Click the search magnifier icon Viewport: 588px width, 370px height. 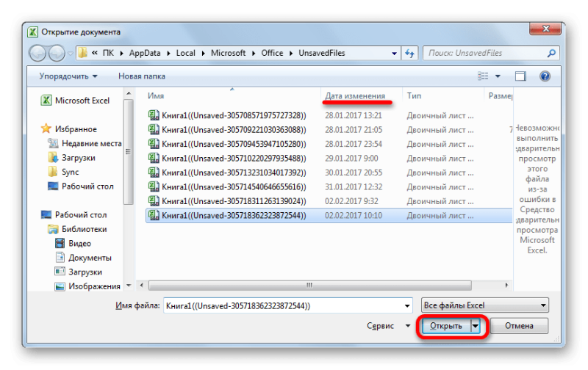point(551,53)
